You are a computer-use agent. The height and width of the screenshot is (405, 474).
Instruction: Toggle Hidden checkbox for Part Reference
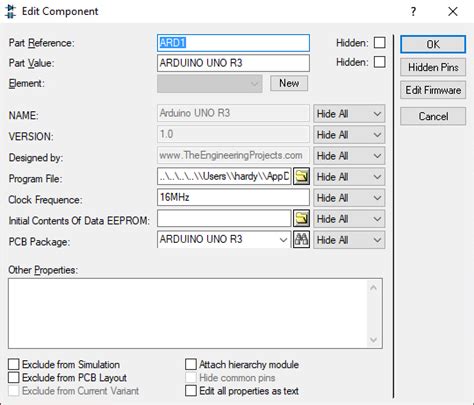pos(380,43)
